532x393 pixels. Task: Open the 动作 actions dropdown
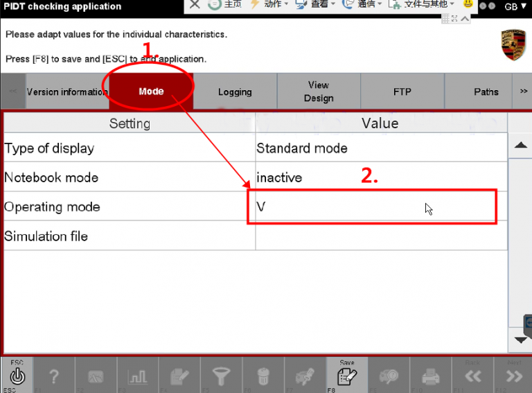269,4
